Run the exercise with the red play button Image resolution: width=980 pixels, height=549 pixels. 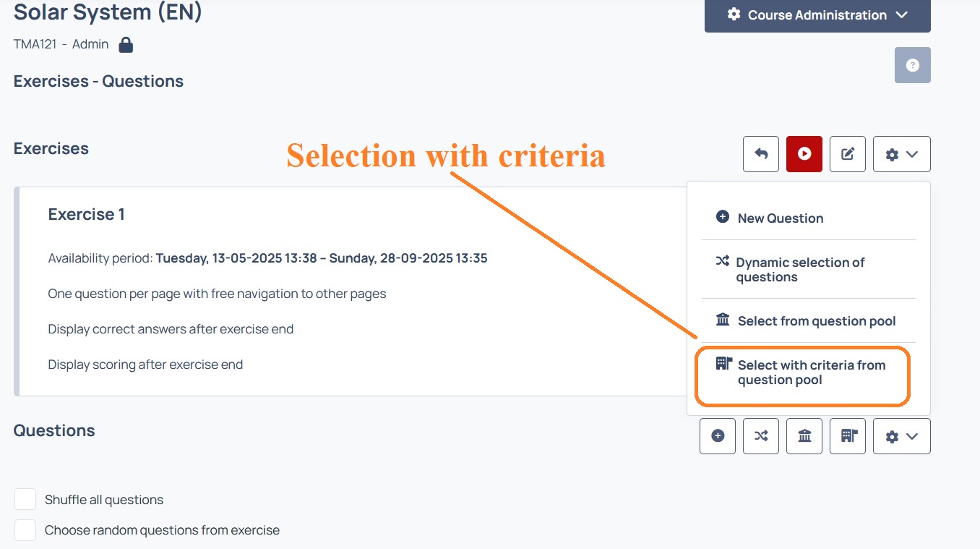[804, 154]
